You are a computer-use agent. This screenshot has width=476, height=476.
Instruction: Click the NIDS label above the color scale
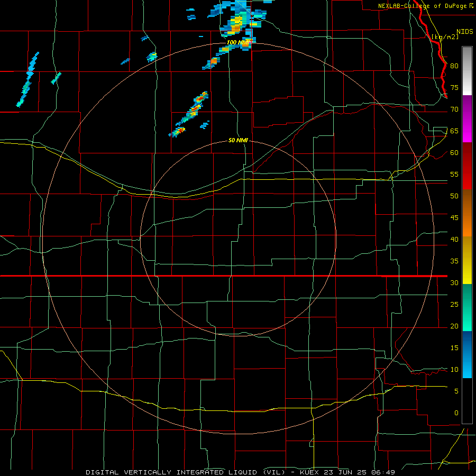(x=465, y=32)
